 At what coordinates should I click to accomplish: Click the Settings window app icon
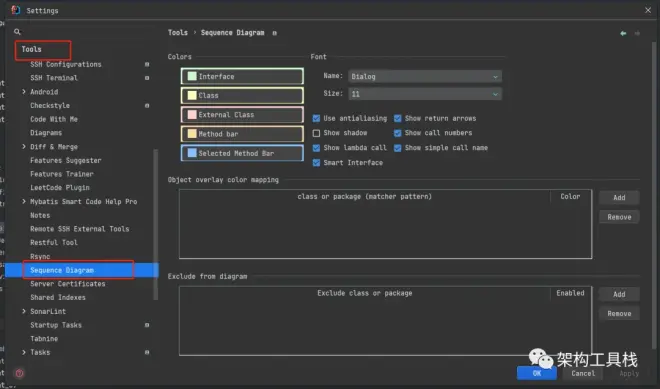click(16, 10)
